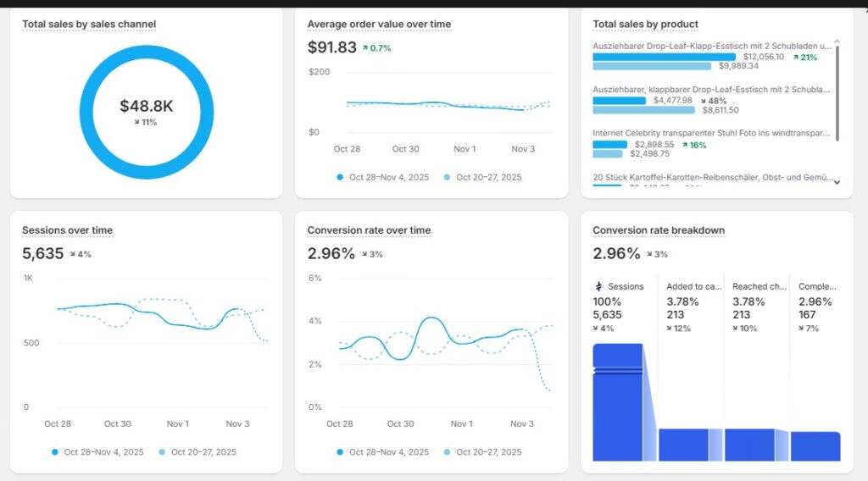
Task: Open the Conversion rate breakdown report
Action: coord(658,230)
